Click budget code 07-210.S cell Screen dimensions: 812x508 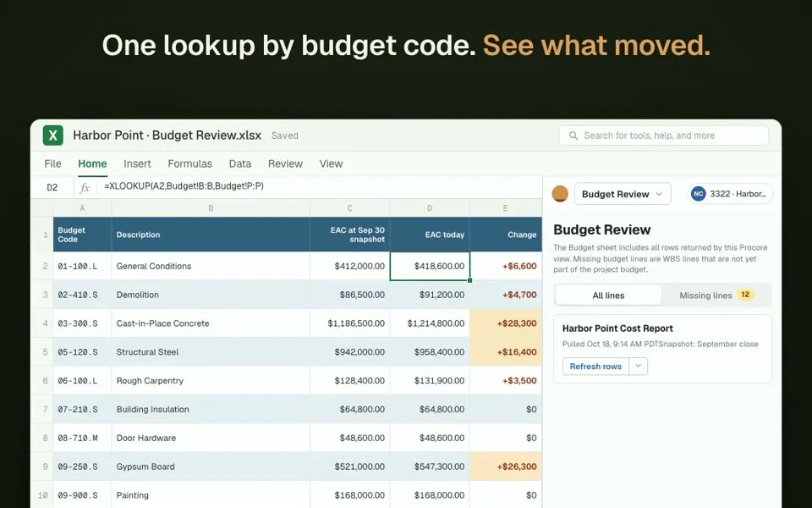click(x=82, y=409)
